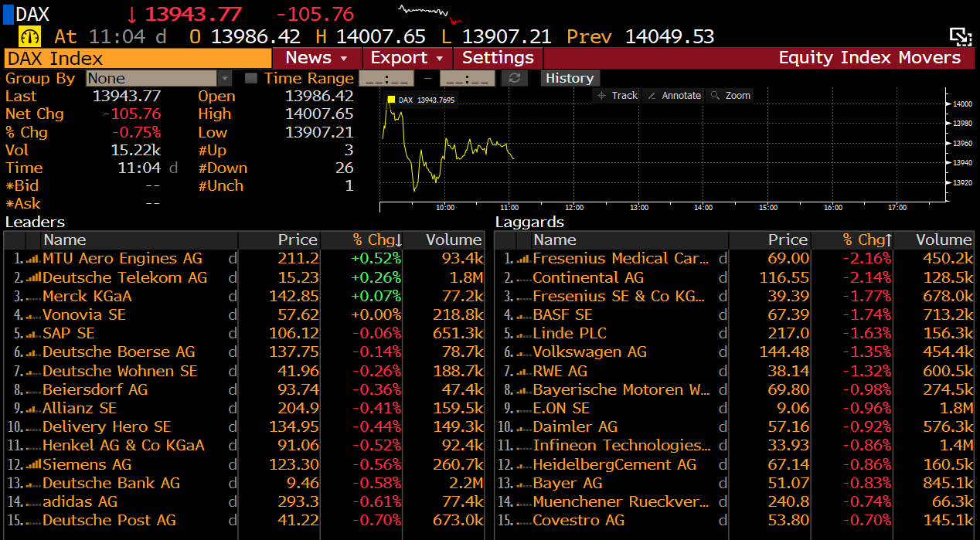This screenshot has height=540, width=980.
Task: Select Delivery Hero SE row
Action: click(244, 427)
